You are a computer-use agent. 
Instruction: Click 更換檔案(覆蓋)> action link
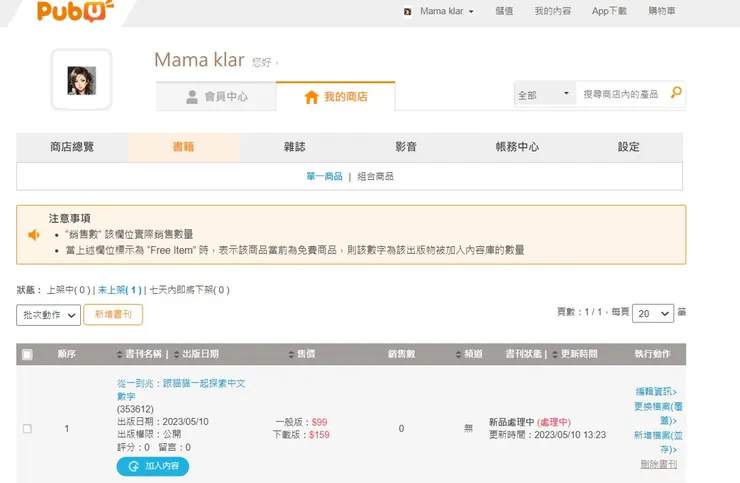[658, 413]
